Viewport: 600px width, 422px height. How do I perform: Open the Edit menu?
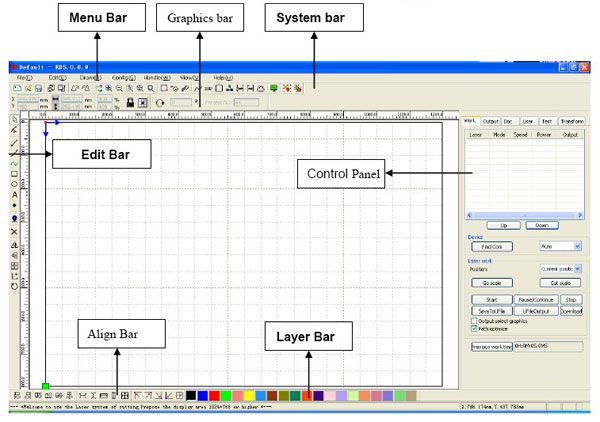pos(57,78)
